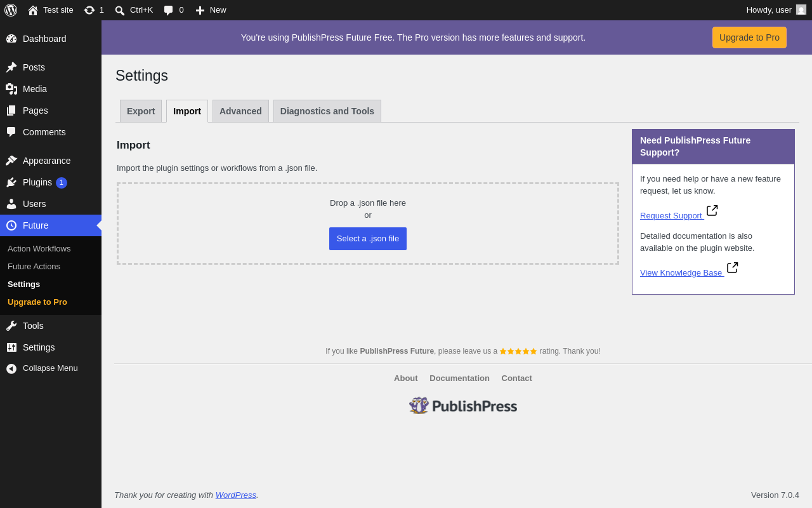This screenshot has height=508, width=812.
Task: Click the five-star rating icons
Action: point(518,351)
